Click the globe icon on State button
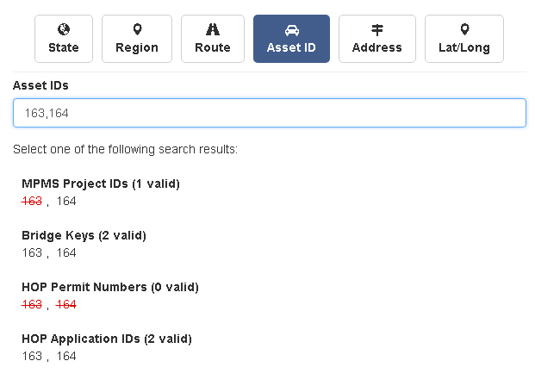 [64, 30]
